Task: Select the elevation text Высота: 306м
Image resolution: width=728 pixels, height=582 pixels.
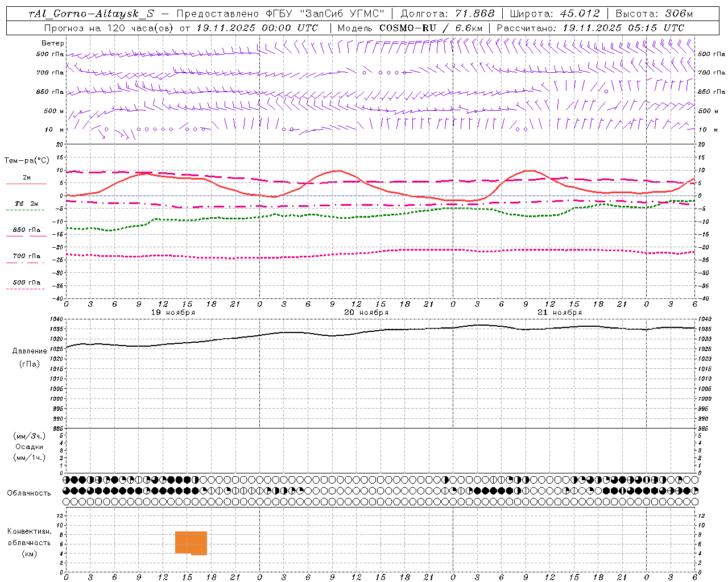Action: tap(654, 14)
